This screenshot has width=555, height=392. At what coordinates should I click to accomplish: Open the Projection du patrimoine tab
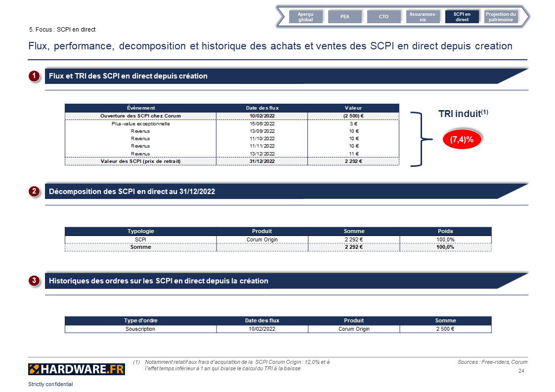(501, 17)
